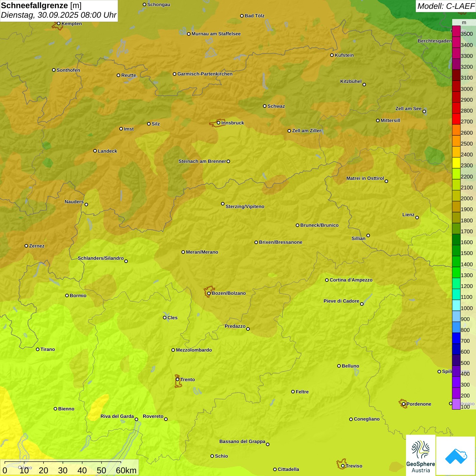Click the Riva del Garda label
This screenshot has height=476, width=476.
point(117,416)
